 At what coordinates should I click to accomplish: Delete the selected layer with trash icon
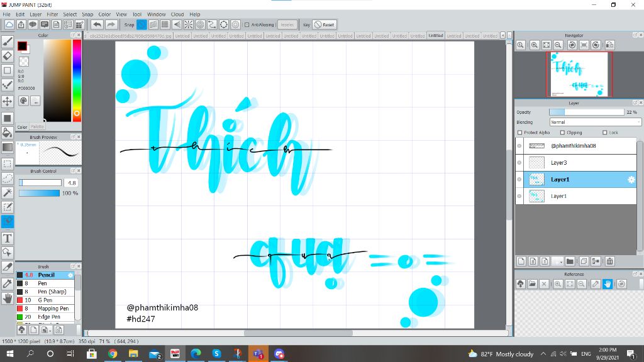point(610,261)
